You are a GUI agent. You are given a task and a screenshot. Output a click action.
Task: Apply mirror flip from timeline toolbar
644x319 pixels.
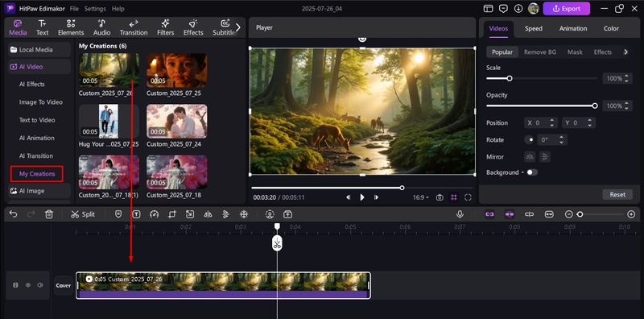pos(208,214)
